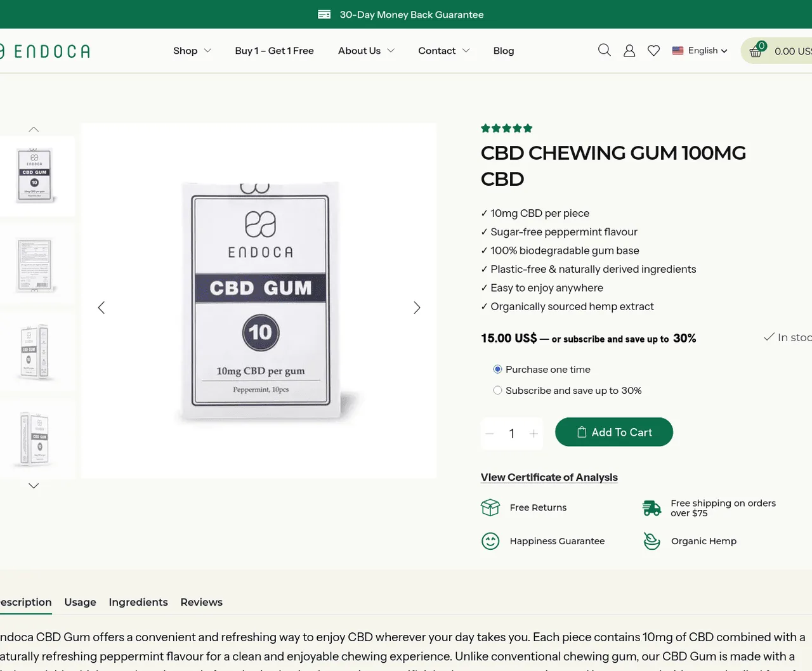Expand the About Us menu
This screenshot has height=671, width=812.
(366, 51)
